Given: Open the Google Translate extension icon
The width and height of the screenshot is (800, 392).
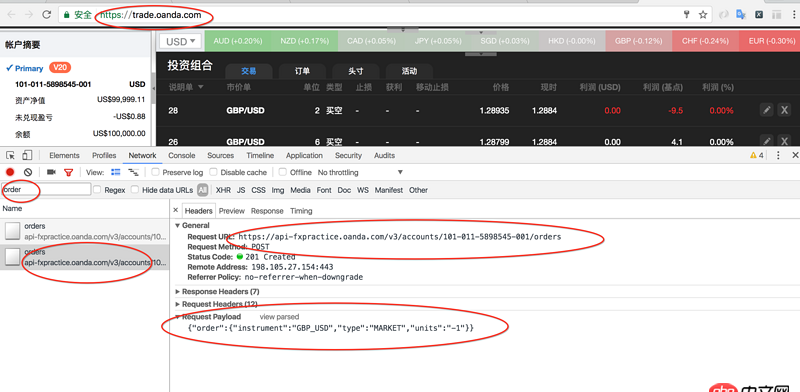Looking at the screenshot, I should (741, 15).
